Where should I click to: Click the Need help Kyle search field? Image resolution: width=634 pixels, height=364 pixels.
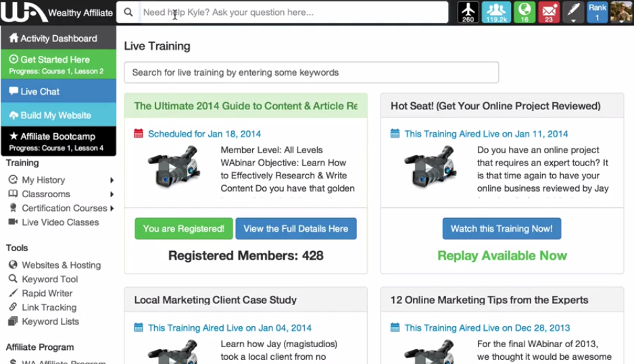point(294,12)
